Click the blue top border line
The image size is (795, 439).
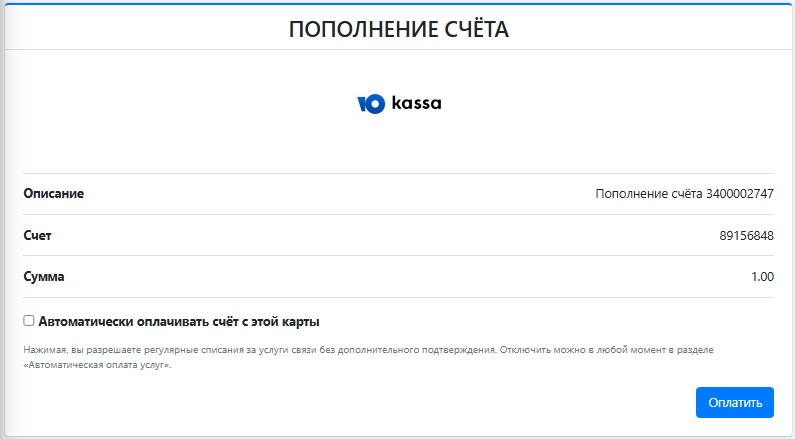(x=399, y=4)
